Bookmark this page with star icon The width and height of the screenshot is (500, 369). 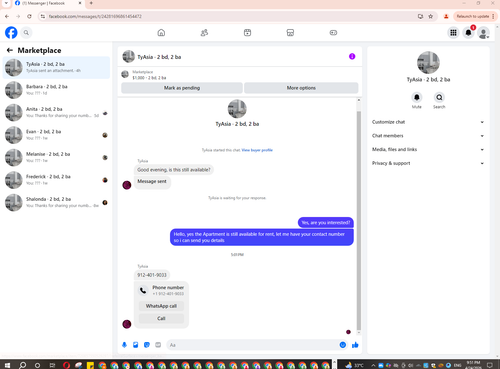[430, 16]
